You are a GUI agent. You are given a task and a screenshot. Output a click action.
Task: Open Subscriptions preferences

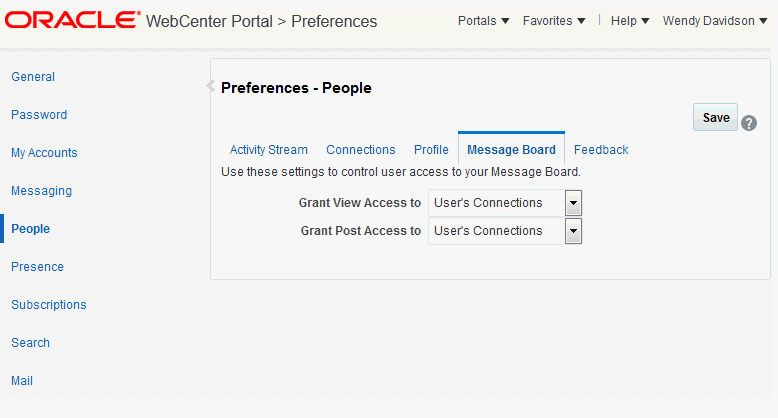49,305
